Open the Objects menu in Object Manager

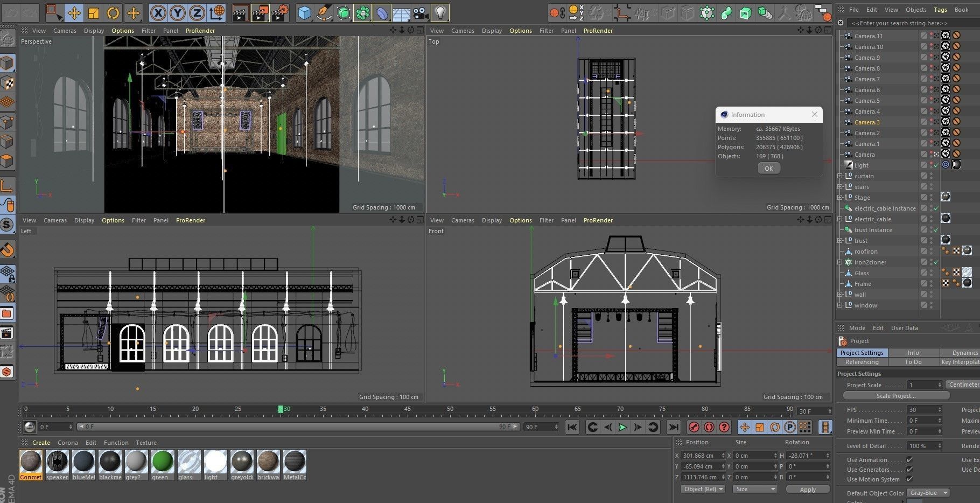(916, 10)
